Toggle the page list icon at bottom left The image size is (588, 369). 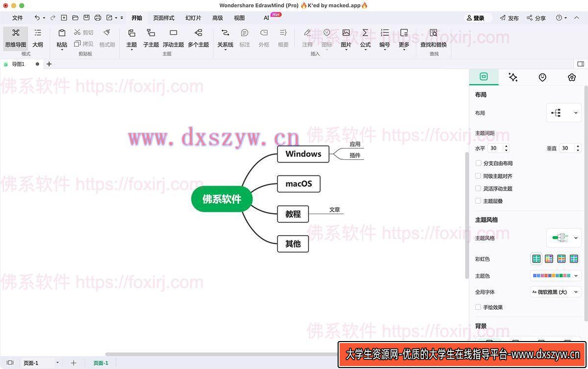pyautogui.click(x=10, y=363)
